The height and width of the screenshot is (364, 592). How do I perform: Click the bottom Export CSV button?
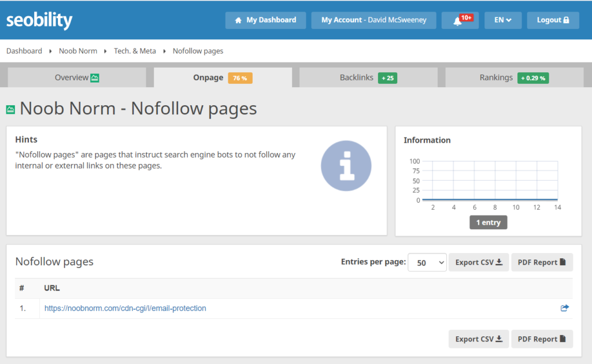(x=478, y=339)
